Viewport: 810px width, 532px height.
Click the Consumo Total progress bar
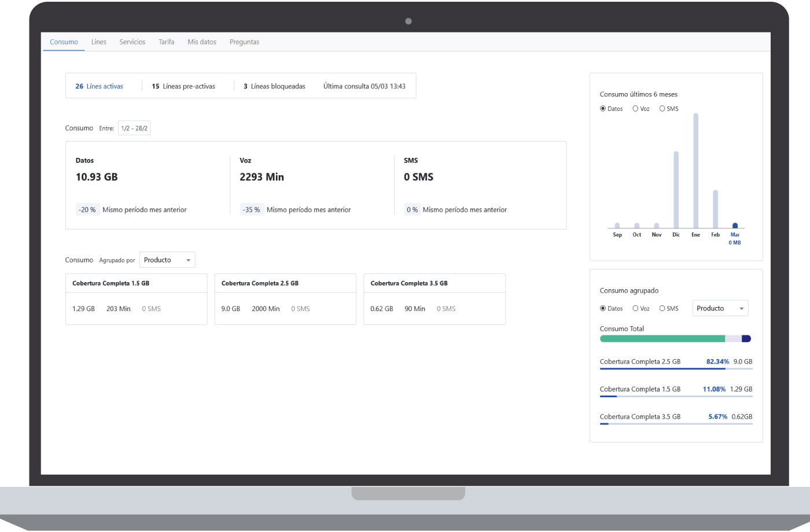tap(675, 339)
